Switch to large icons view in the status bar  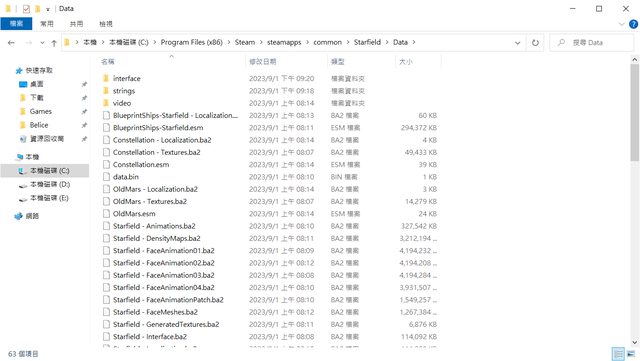coord(631,354)
